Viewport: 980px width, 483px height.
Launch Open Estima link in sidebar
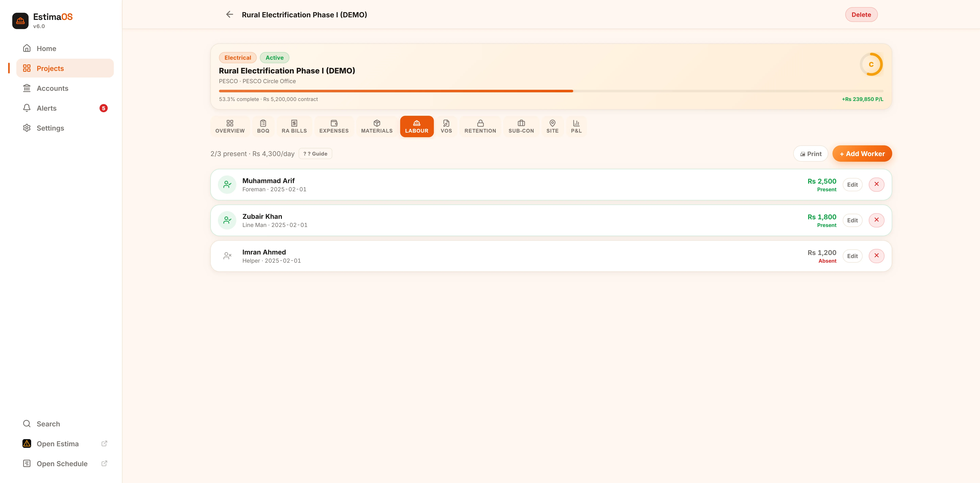tap(65, 444)
